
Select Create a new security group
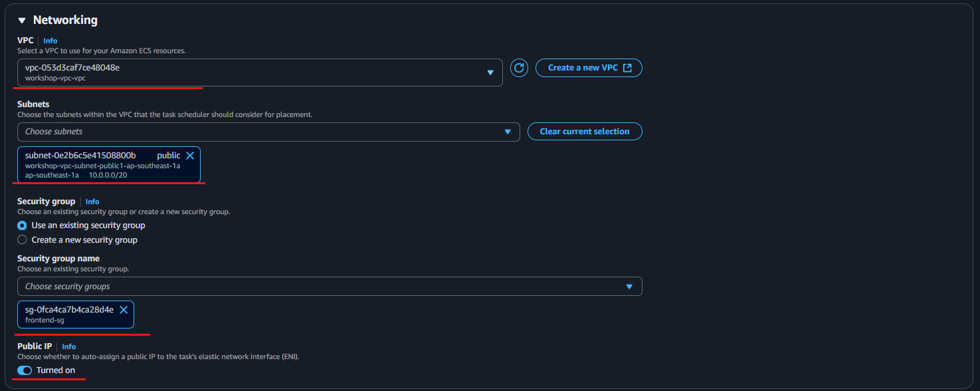tap(21, 239)
